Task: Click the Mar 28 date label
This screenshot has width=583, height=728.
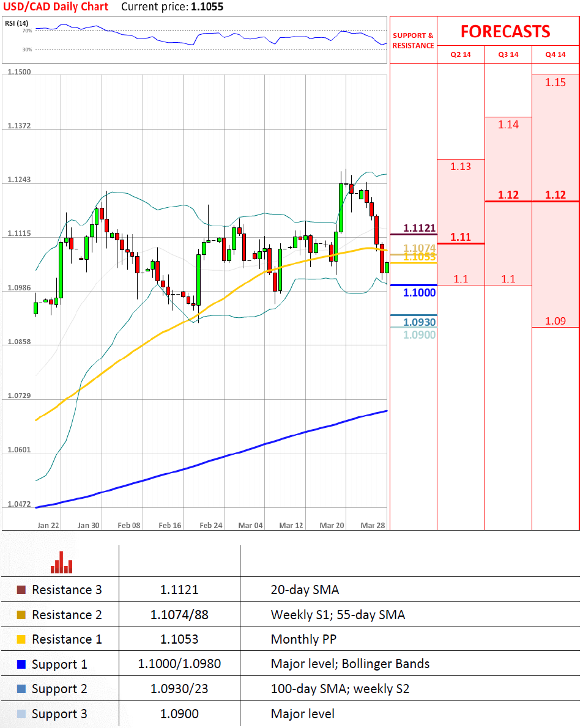Action: [x=373, y=526]
